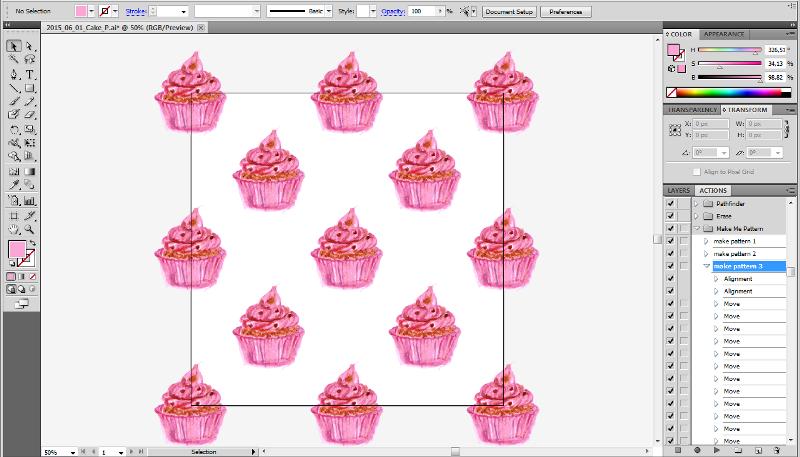
Task: Enable Align to Pixel Grid checkbox
Action: [696, 172]
